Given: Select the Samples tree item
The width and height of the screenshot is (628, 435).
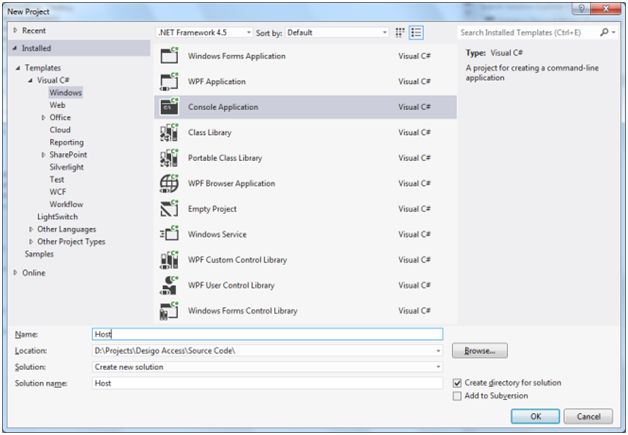Looking at the screenshot, I should (39, 254).
